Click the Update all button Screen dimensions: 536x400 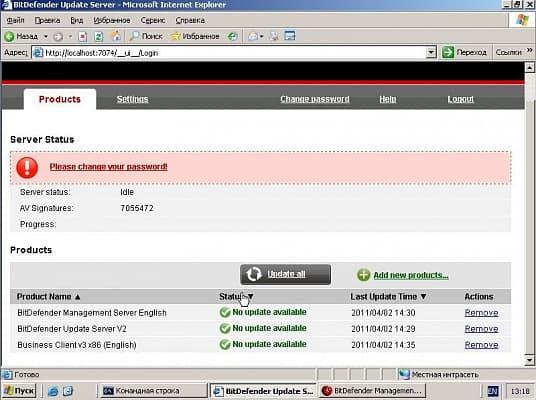[x=285, y=274]
